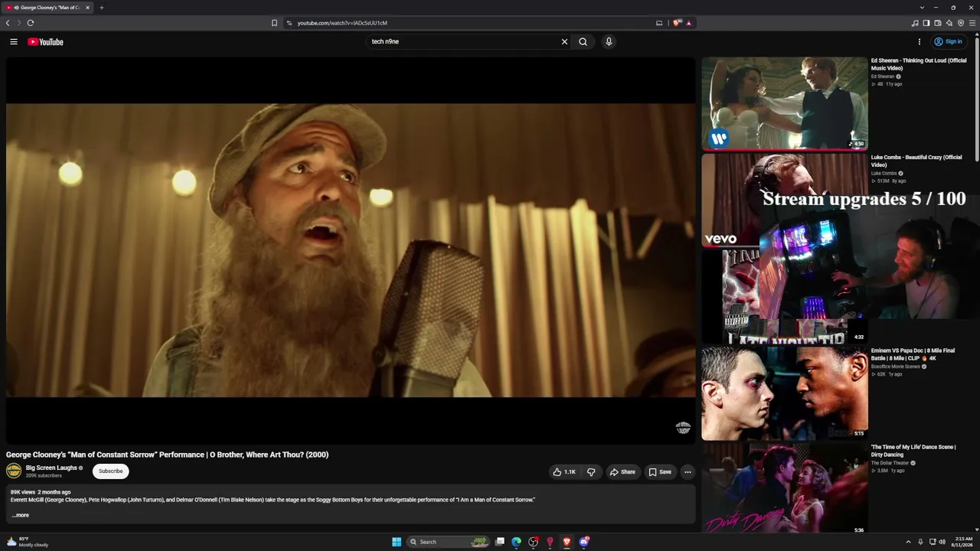The width and height of the screenshot is (980, 551).
Task: Open Eminem VS Papa Doc video title
Action: [x=913, y=354]
